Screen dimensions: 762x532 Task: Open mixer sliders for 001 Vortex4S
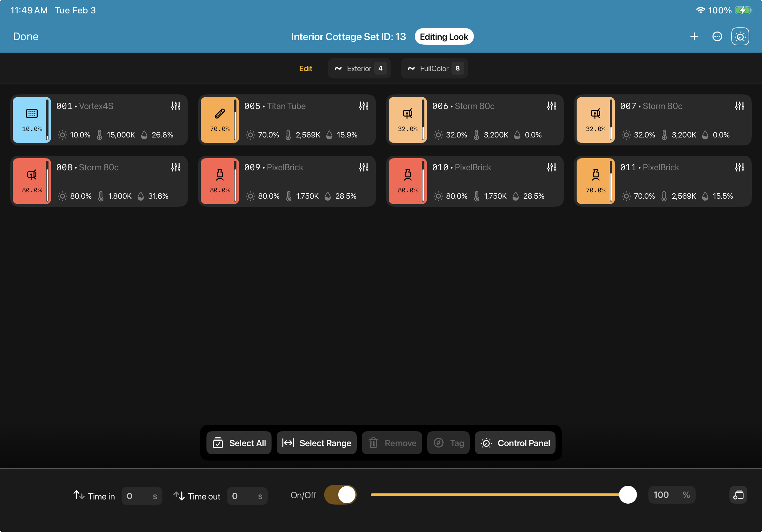tap(176, 106)
